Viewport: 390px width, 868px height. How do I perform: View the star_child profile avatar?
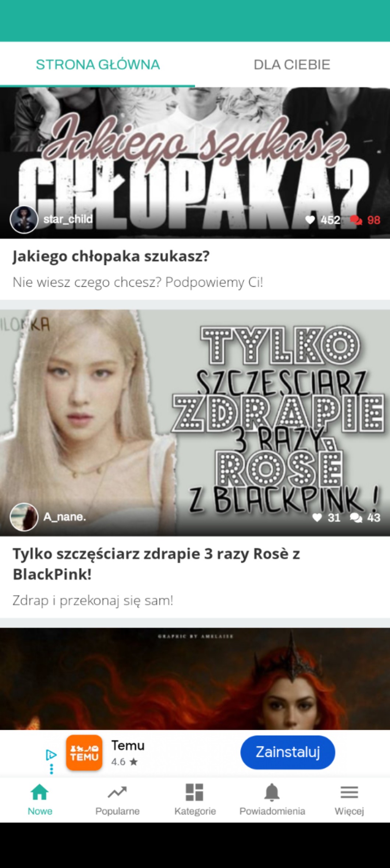[24, 219]
